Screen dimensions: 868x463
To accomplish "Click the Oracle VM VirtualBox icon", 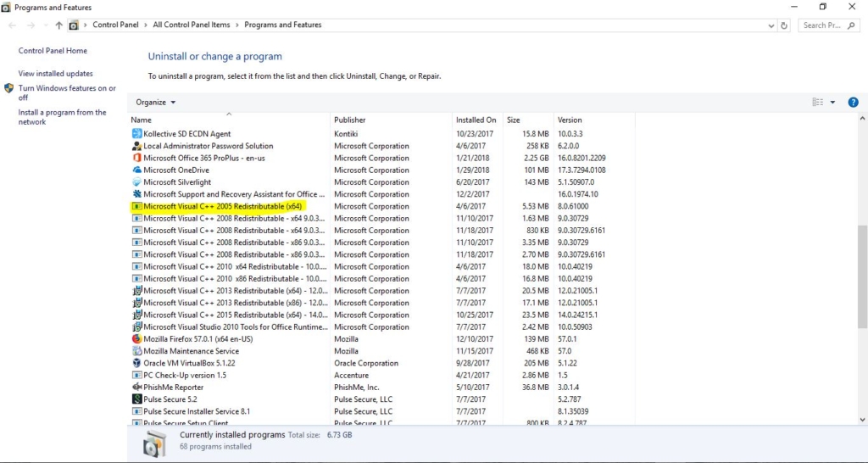I will (136, 363).
